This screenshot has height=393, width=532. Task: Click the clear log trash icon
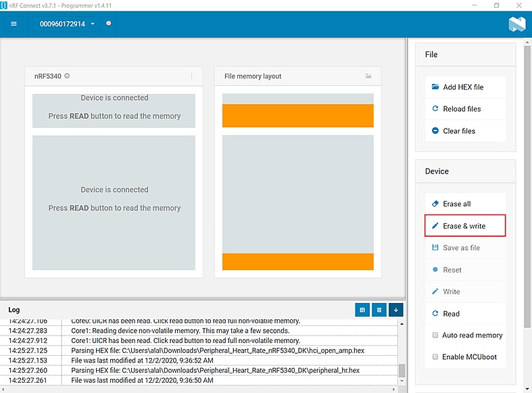(379, 310)
